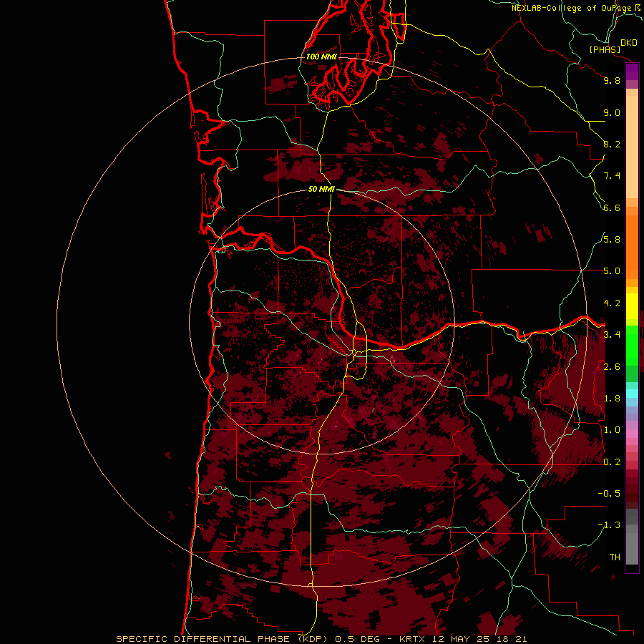Pick the cyan segment of the color bar

pos(632,393)
